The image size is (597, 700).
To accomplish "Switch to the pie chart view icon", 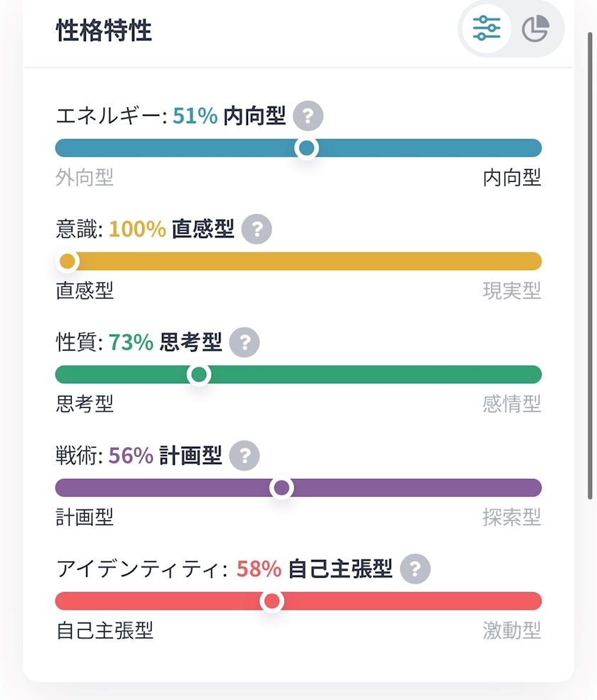I will pos(535,30).
